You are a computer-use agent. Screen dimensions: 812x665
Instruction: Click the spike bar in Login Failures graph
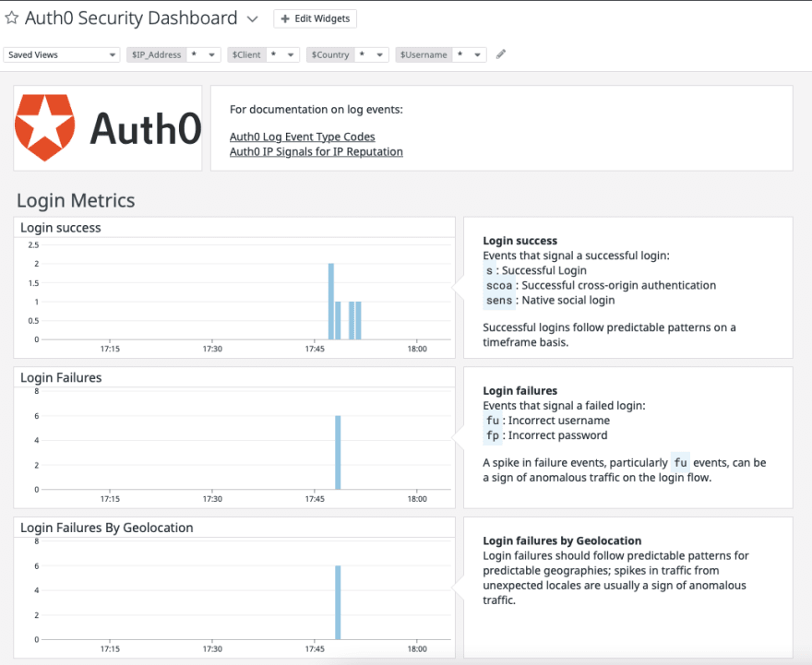pos(338,452)
